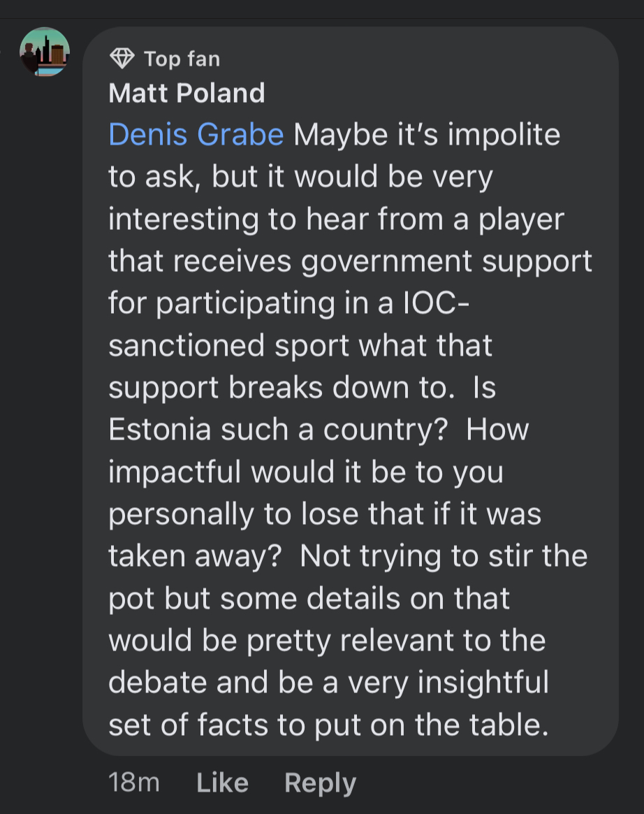Open Matt Poland's profile picture
Viewport: 644px width, 814px height.
click(x=45, y=52)
